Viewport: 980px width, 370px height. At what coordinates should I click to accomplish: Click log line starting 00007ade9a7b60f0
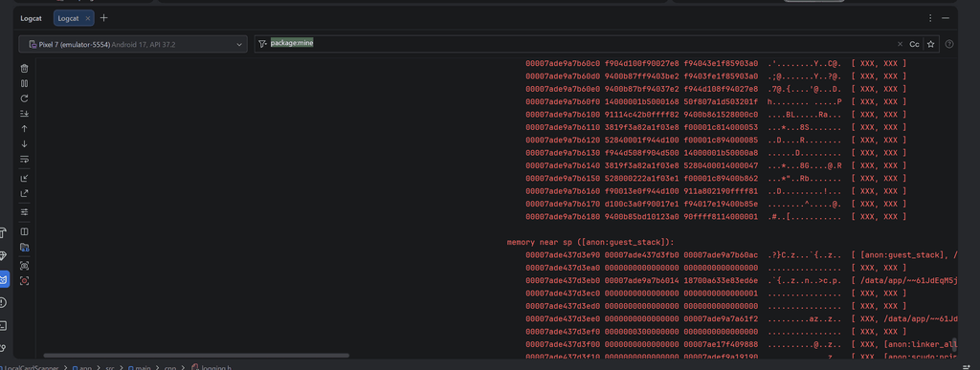pyautogui.click(x=716, y=101)
